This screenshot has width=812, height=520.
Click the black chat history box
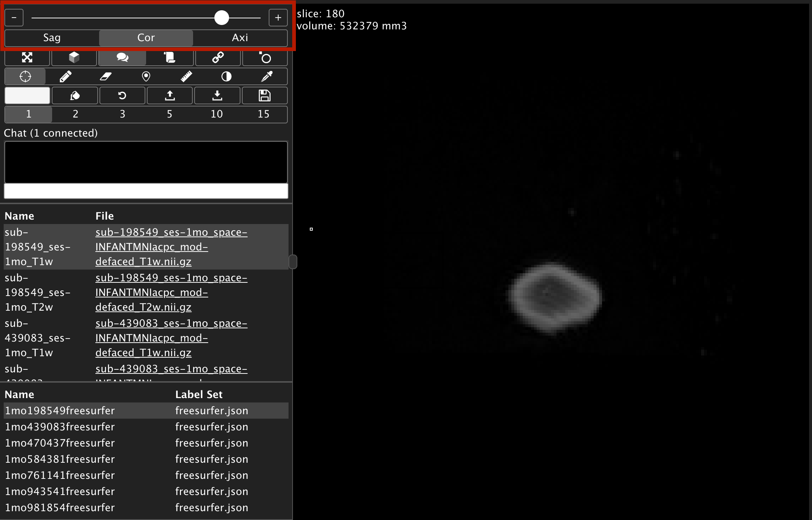(146, 162)
